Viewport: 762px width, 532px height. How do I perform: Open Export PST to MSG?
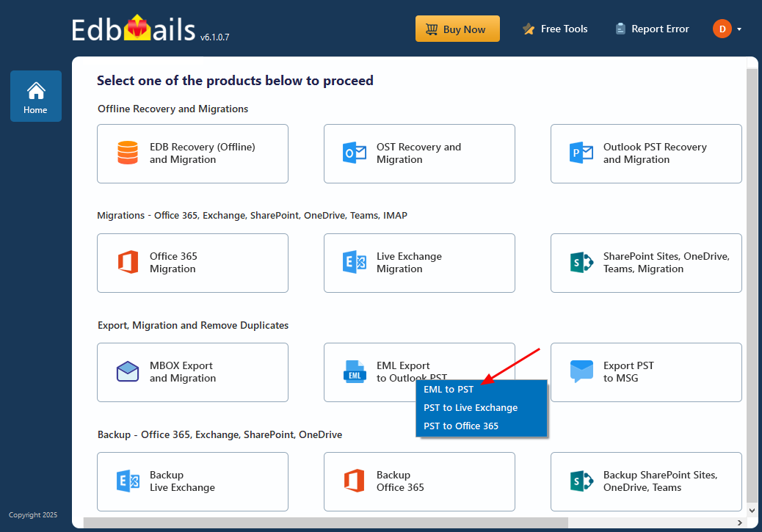pyautogui.click(x=646, y=372)
